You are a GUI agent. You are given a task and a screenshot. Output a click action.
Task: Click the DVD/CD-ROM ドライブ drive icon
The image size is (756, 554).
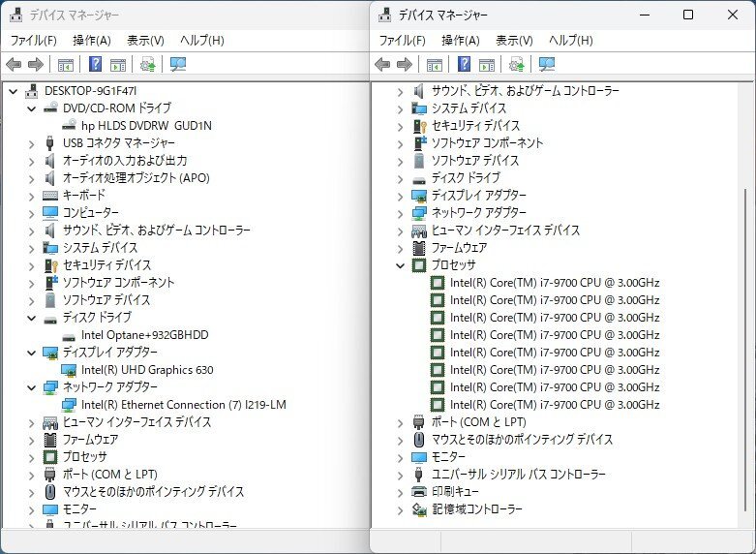[50, 108]
